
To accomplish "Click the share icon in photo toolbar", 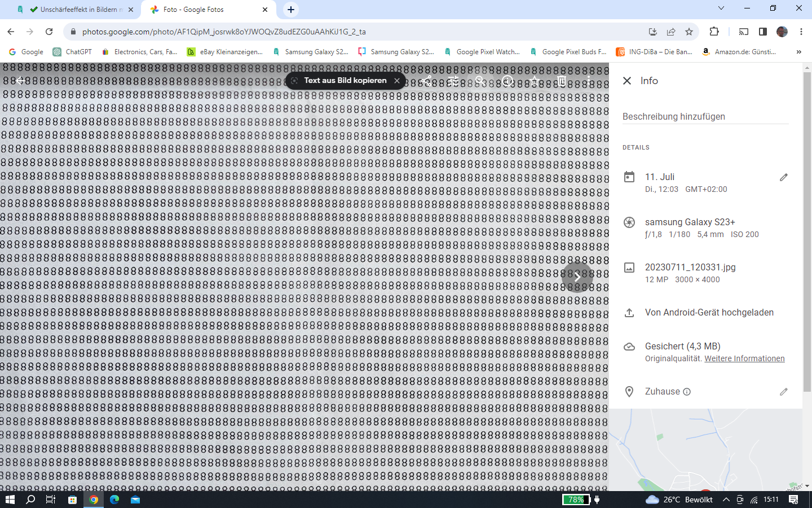I will 426,81.
